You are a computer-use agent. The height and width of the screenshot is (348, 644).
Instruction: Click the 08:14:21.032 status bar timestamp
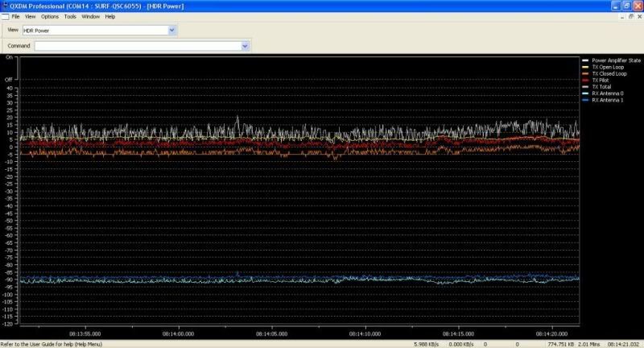point(623,344)
